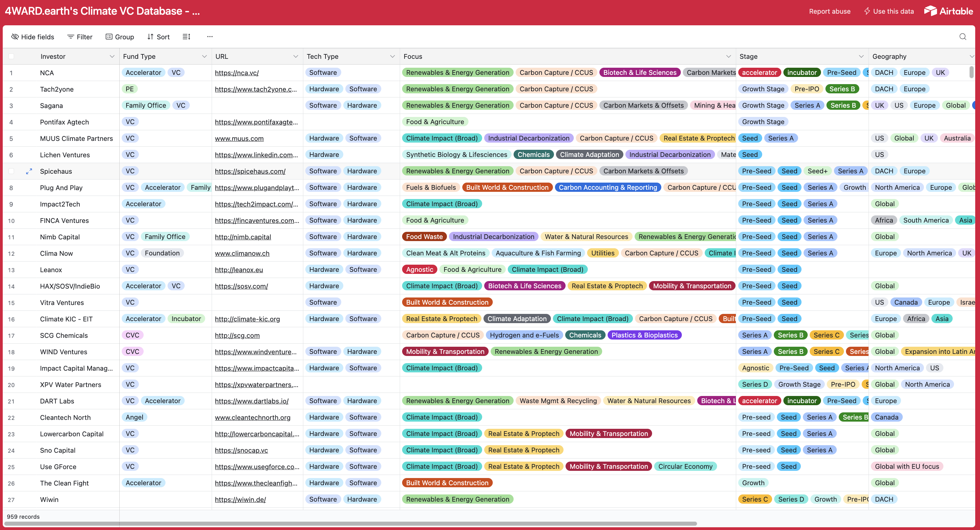Viewport: 980px width, 530px height.
Task: Check the Spicehaus row checkbox
Action: (x=11, y=171)
